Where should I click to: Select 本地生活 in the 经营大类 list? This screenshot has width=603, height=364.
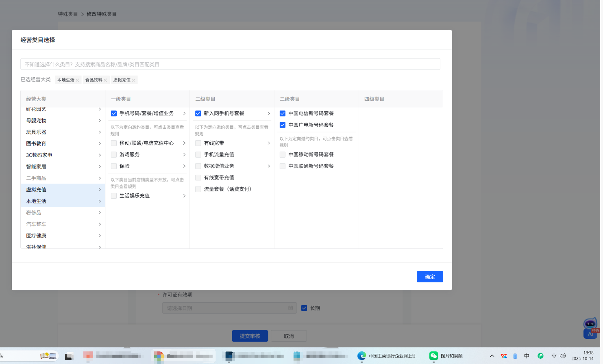pyautogui.click(x=37, y=201)
